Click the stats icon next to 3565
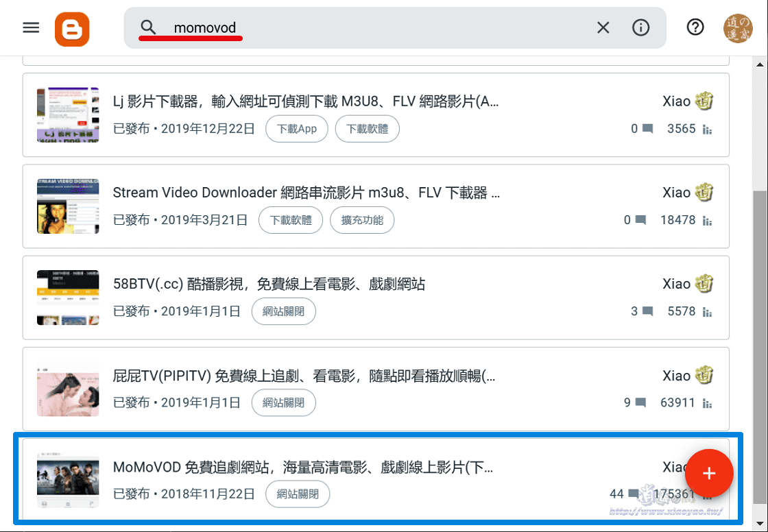Screen dimensions: 768x532 click(x=707, y=130)
